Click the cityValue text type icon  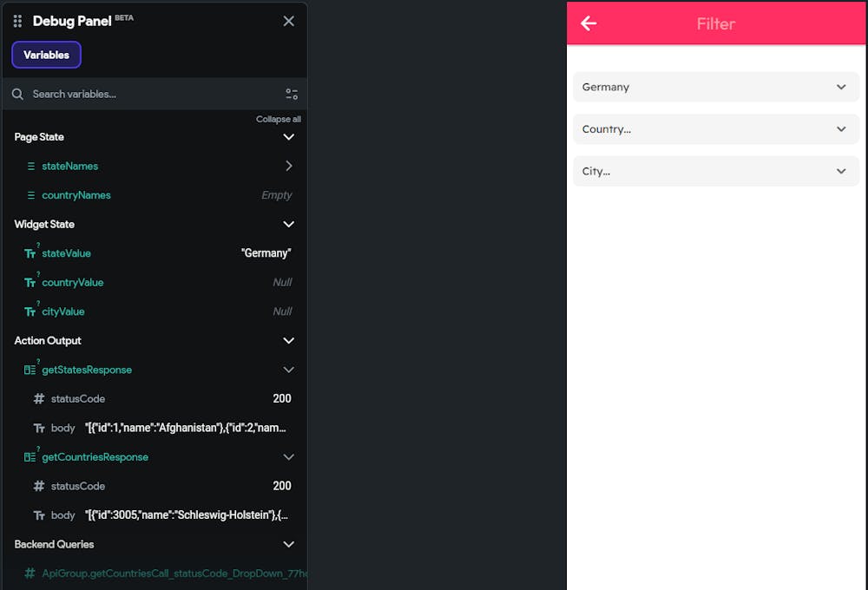30,311
